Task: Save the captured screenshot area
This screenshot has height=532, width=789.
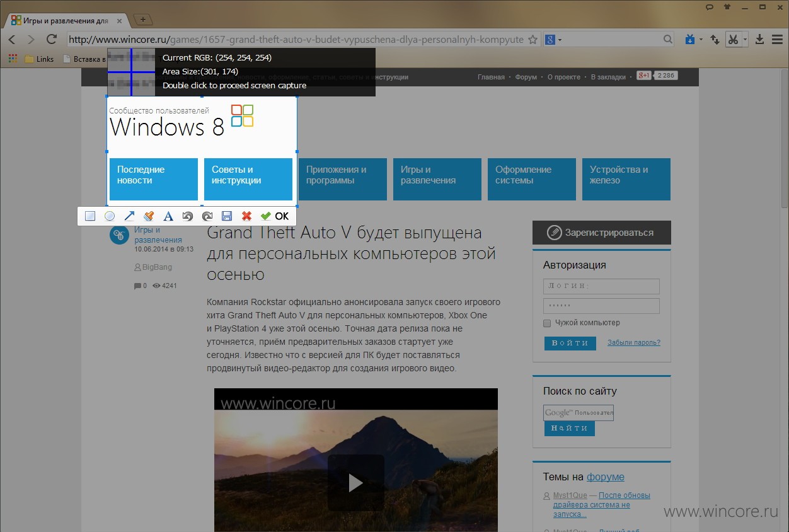Action: tap(227, 216)
